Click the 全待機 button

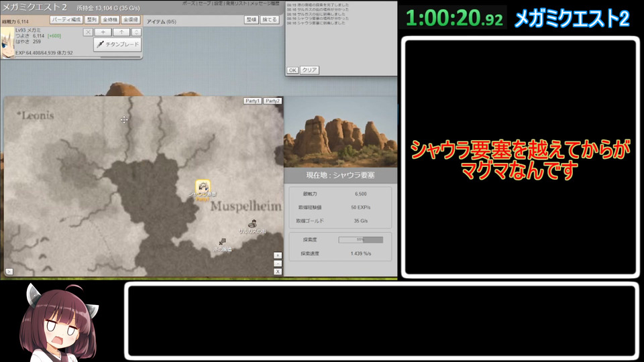pos(110,19)
